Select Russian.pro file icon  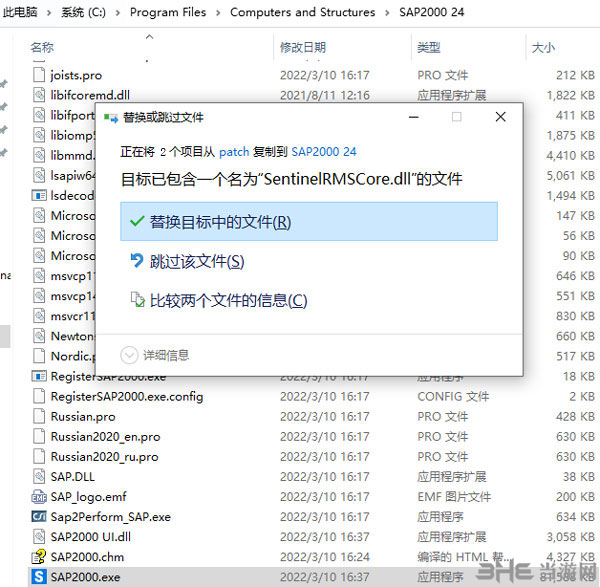39,416
